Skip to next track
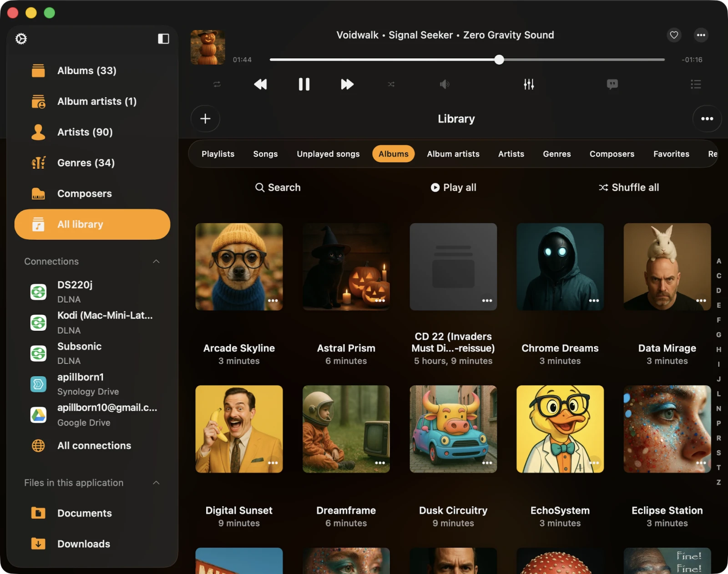Screen dimensions: 728x574 click(347, 84)
